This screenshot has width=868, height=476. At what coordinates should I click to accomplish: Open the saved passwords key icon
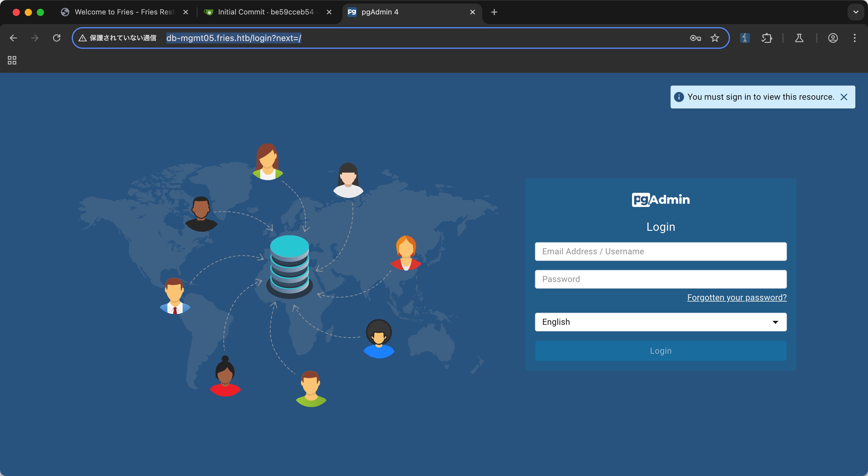click(x=695, y=38)
